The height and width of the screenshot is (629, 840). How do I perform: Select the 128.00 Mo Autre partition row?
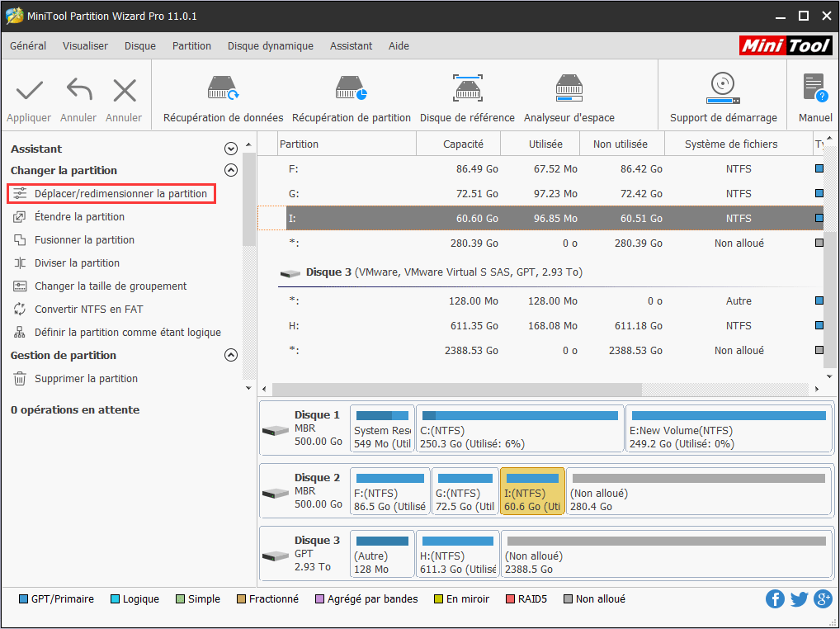(x=541, y=301)
